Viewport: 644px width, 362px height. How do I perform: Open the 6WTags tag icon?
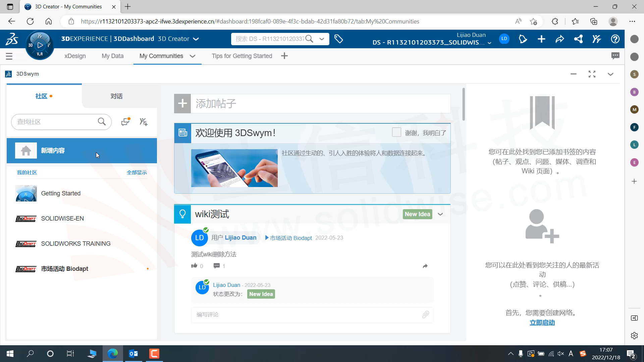point(339,39)
